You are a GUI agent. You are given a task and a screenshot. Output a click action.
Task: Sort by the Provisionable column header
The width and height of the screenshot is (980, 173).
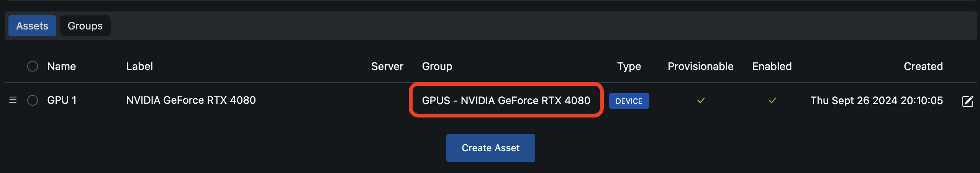tap(700, 66)
